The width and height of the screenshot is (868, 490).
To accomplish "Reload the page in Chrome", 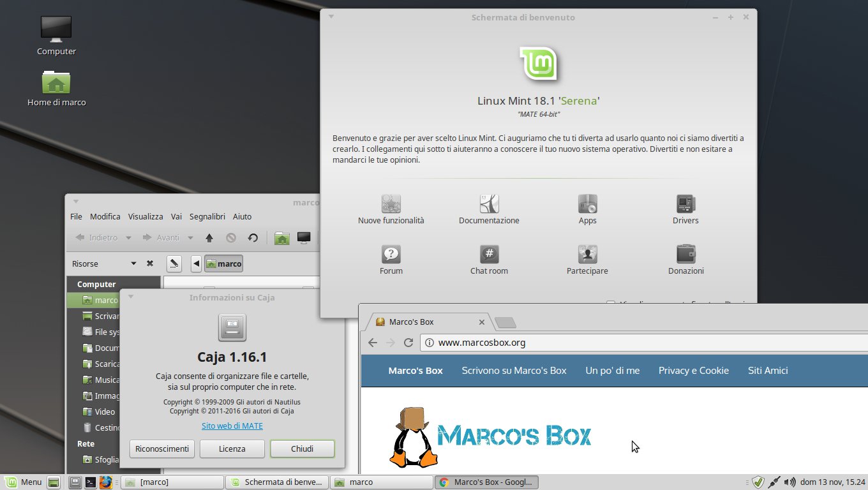I will (x=408, y=343).
